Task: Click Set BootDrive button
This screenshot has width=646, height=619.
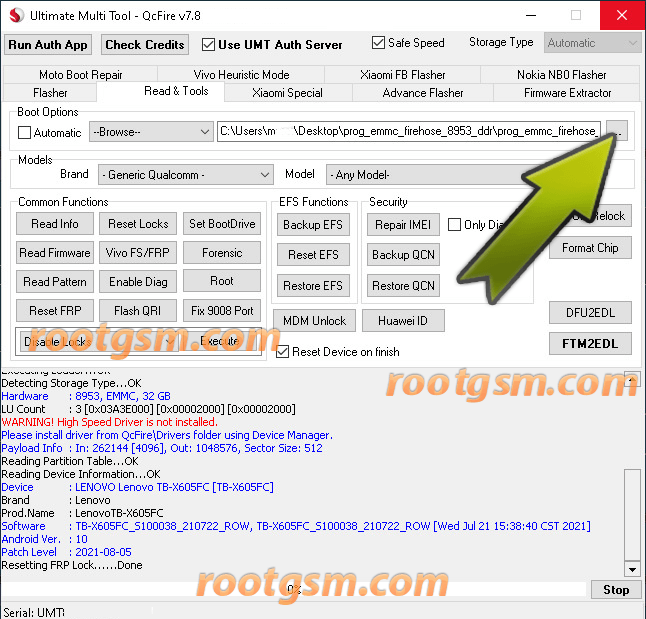Action: [x=222, y=224]
